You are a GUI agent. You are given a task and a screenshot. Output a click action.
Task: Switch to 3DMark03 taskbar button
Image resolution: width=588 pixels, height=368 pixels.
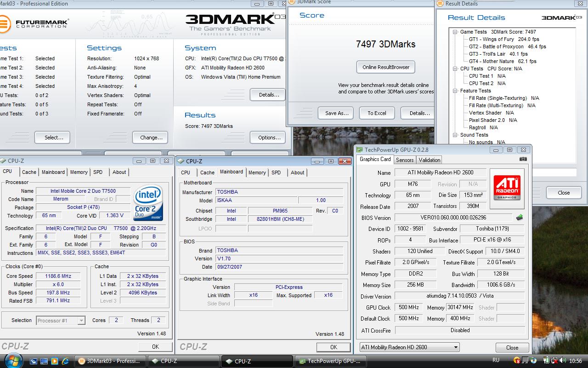[x=110, y=361]
